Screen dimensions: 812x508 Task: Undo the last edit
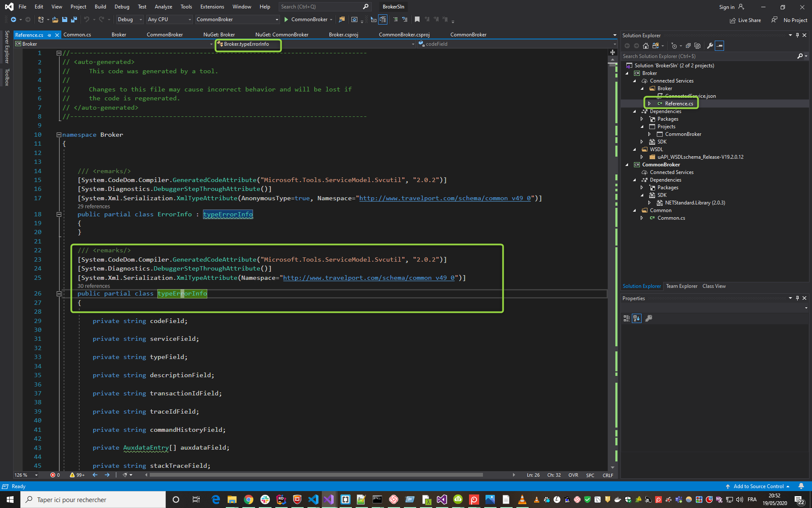[87, 19]
